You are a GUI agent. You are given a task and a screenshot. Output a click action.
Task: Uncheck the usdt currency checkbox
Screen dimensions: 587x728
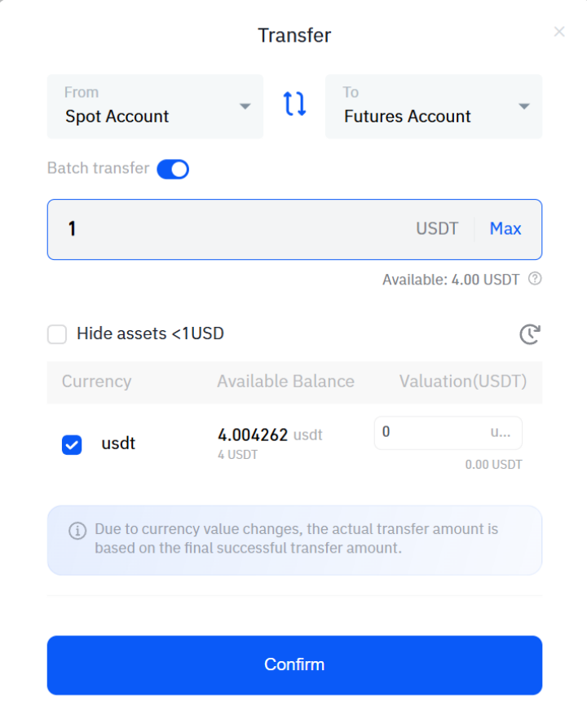point(72,445)
